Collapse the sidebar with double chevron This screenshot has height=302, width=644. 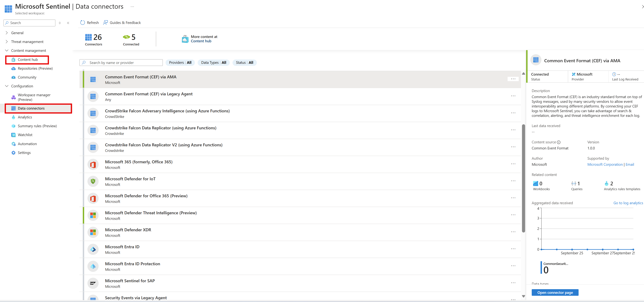point(68,23)
